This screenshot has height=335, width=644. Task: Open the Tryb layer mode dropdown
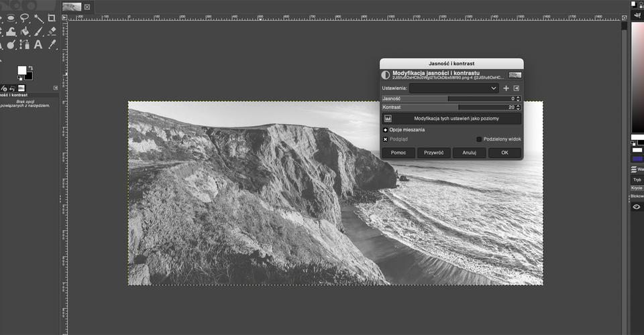tap(637, 180)
